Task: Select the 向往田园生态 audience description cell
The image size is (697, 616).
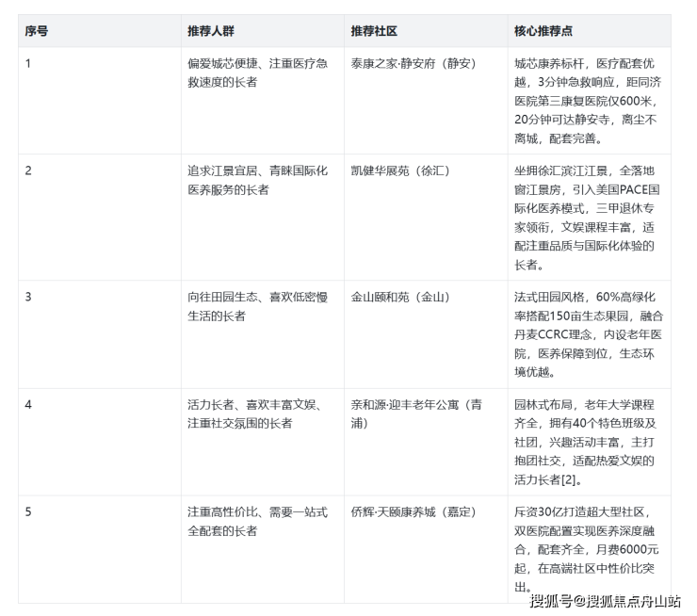Action: 254,307
